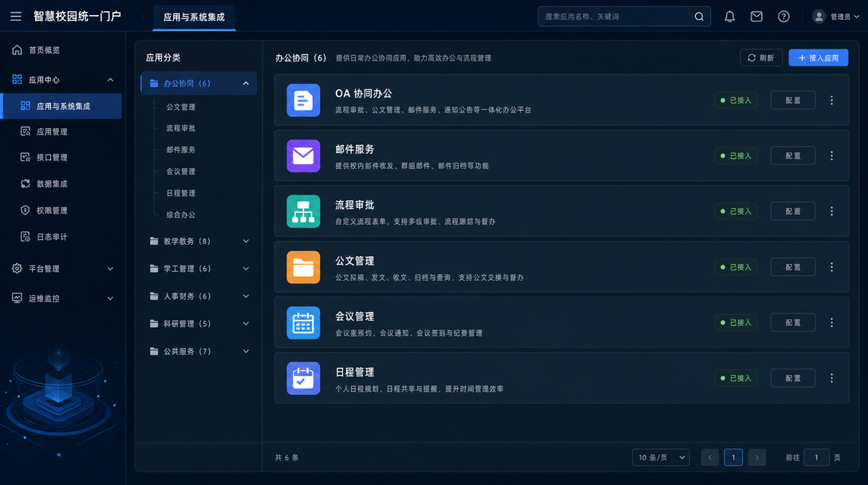This screenshot has height=485, width=868.
Task: Click the help question mark icon
Action: tap(783, 17)
